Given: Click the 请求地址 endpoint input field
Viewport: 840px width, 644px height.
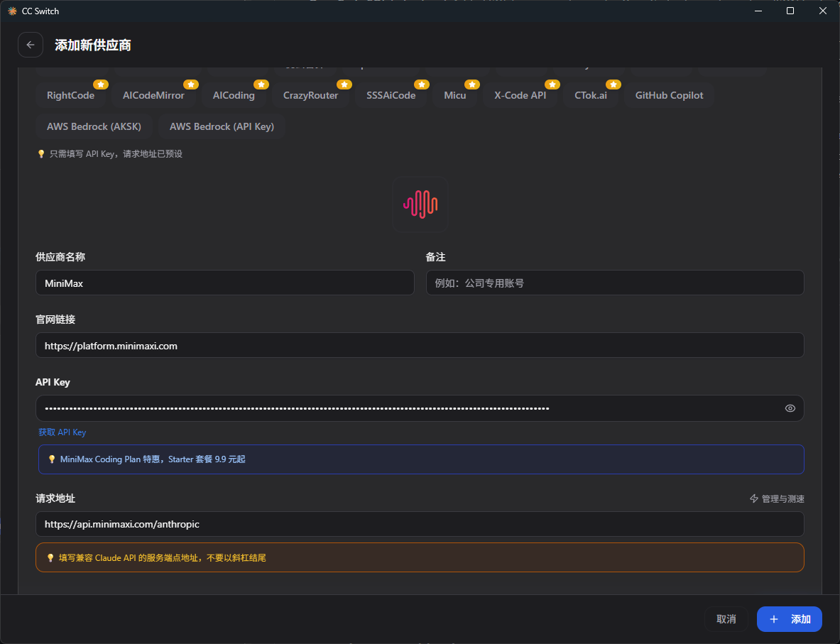Looking at the screenshot, I should [419, 524].
